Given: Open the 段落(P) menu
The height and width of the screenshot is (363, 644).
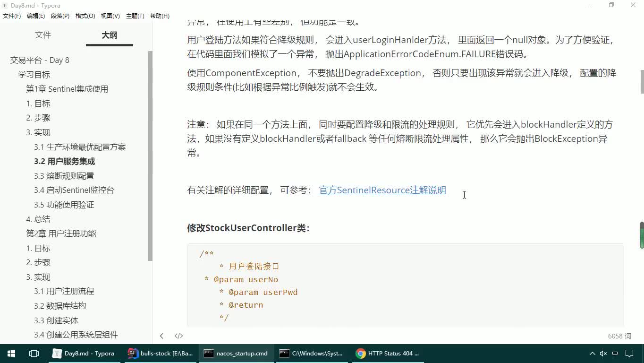Looking at the screenshot, I should 60,16.
